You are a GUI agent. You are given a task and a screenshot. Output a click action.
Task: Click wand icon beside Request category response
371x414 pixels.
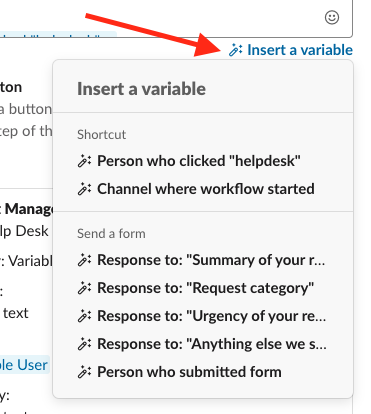tap(84, 288)
